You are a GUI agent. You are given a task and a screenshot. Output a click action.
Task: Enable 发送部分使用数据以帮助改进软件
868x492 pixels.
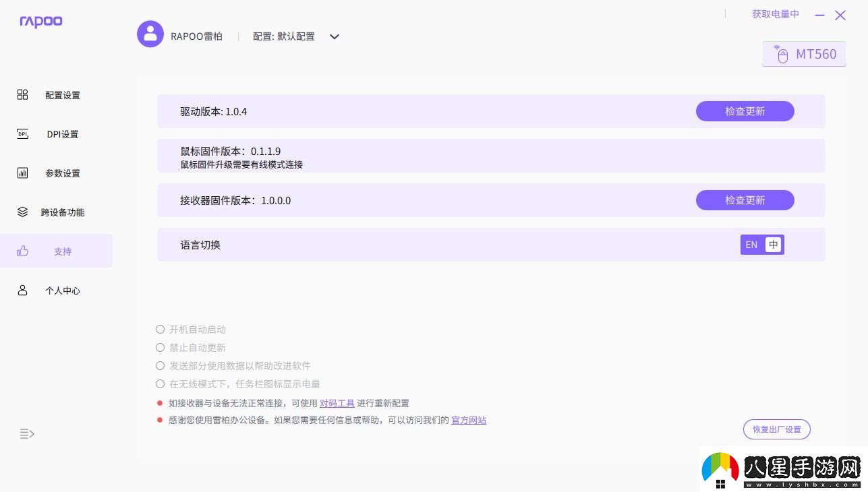(160, 365)
